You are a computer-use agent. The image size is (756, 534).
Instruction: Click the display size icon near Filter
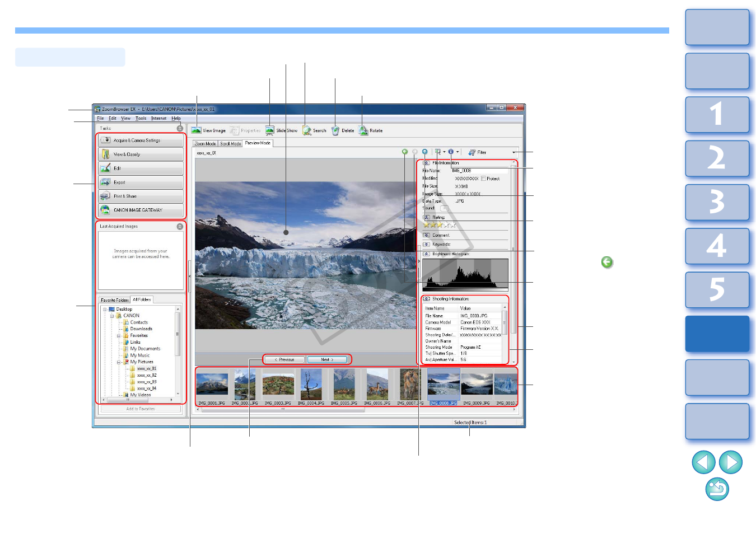coord(437,152)
